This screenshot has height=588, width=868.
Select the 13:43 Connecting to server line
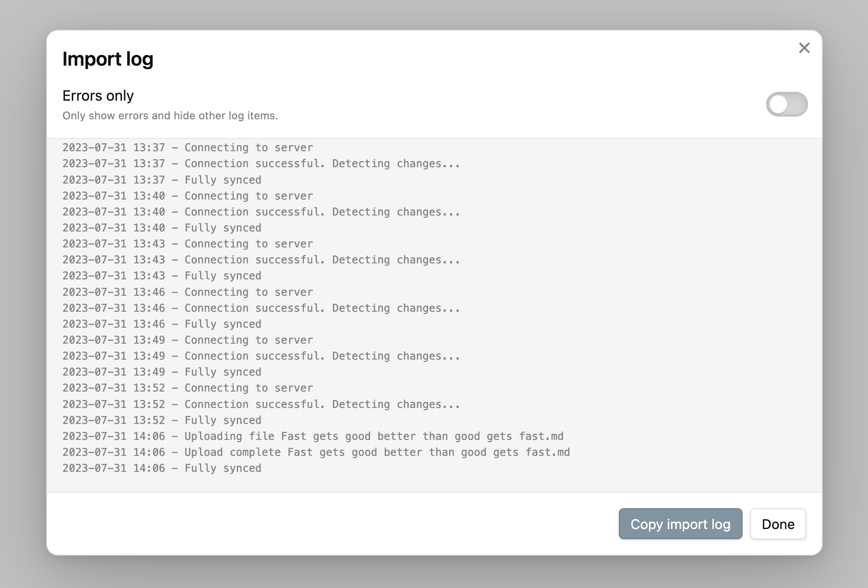(x=188, y=244)
